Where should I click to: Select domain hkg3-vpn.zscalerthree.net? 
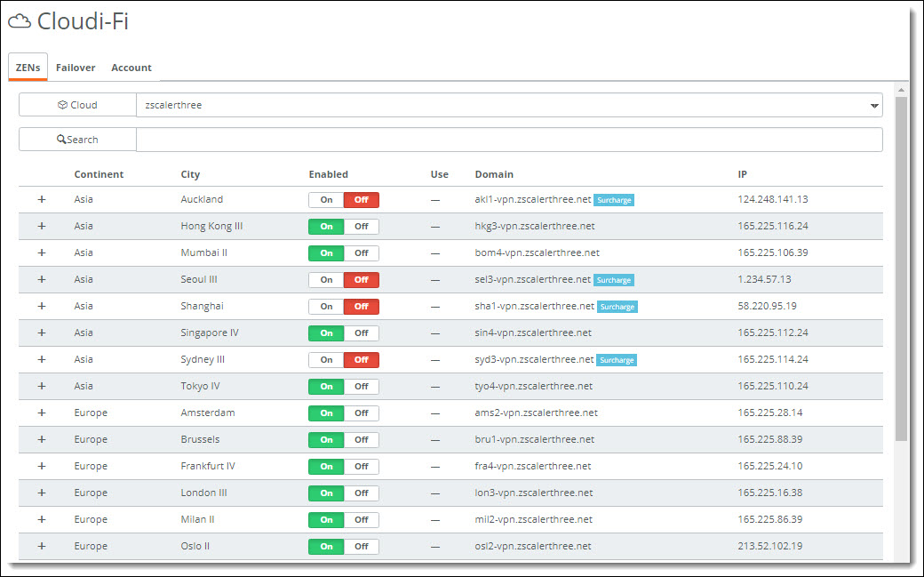(535, 226)
